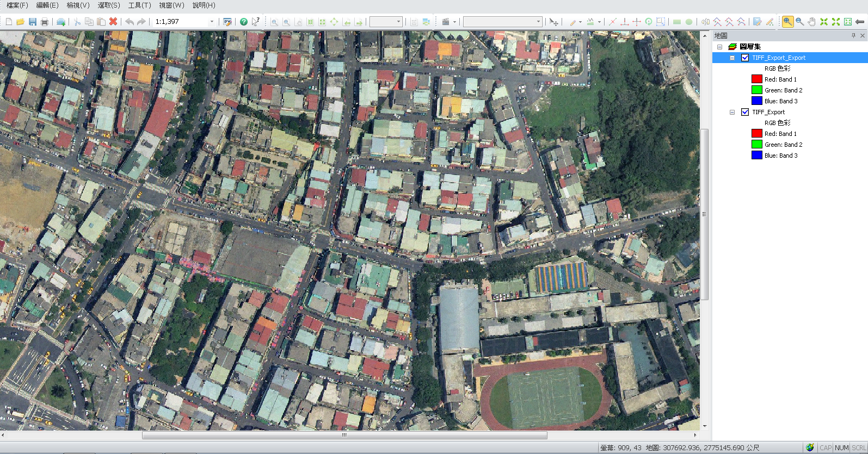Open the attributes table icon
The image size is (868, 454).
point(757,22)
